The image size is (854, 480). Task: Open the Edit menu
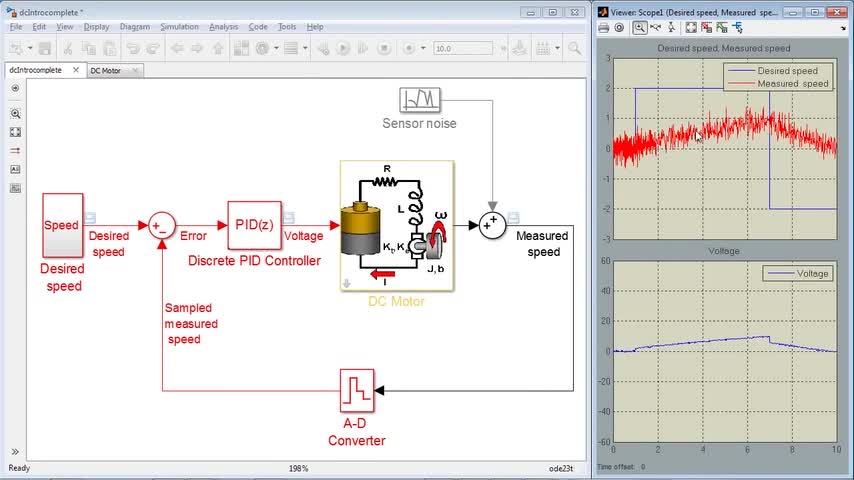[x=39, y=27]
